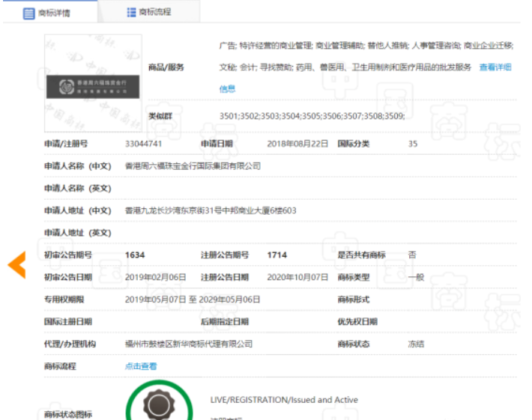Viewport: 532px width, 420px height.
Task: Click the 后期指定日期 label
Action: (x=225, y=322)
